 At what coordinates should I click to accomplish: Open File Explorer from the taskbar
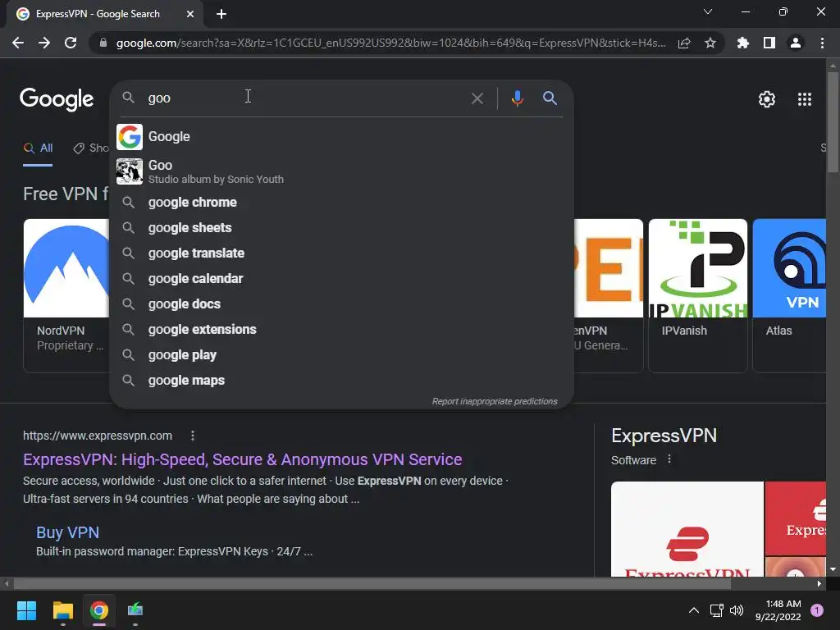click(62, 610)
